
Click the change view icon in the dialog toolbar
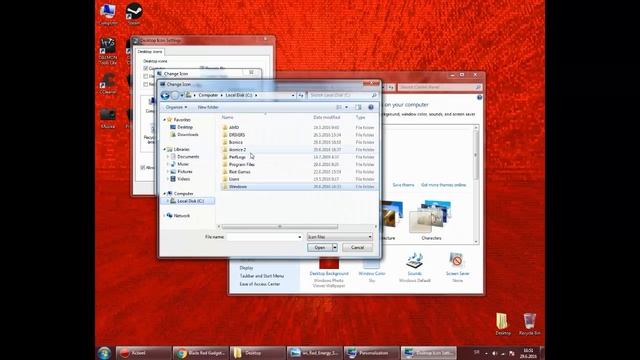point(339,107)
